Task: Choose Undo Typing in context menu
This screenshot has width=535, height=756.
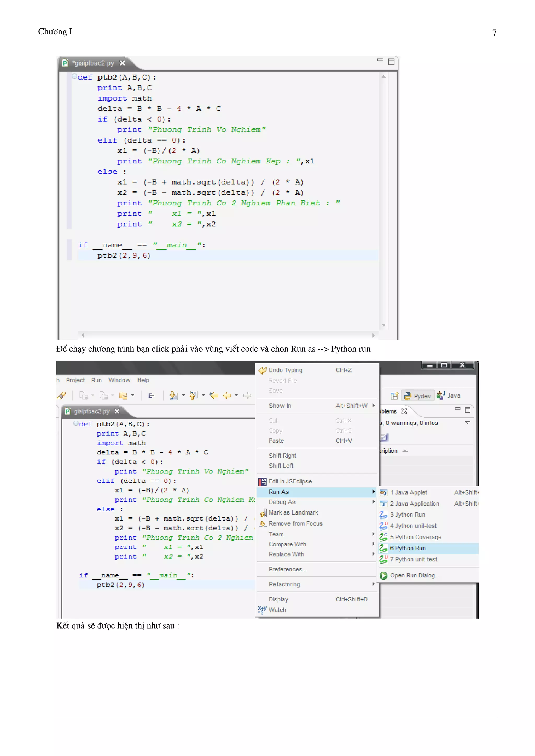Action: (318, 370)
